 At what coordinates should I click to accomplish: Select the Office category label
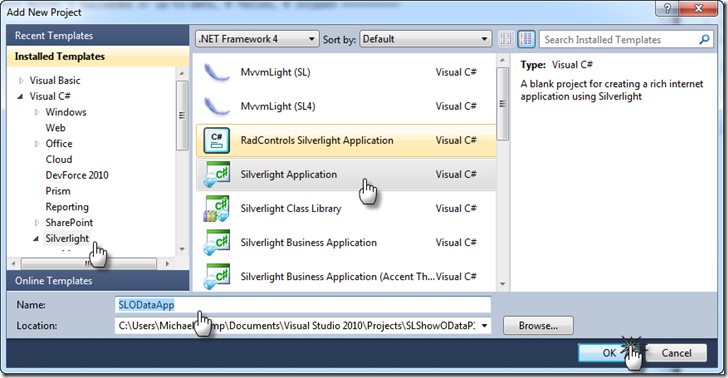(x=59, y=143)
